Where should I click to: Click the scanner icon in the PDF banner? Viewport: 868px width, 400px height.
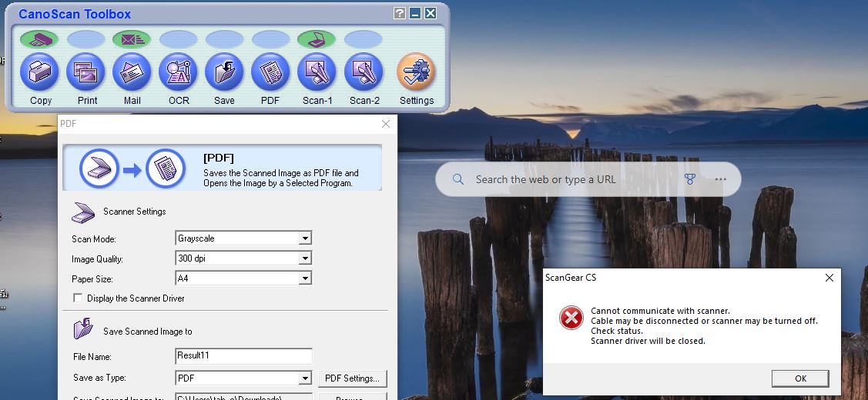pos(99,168)
